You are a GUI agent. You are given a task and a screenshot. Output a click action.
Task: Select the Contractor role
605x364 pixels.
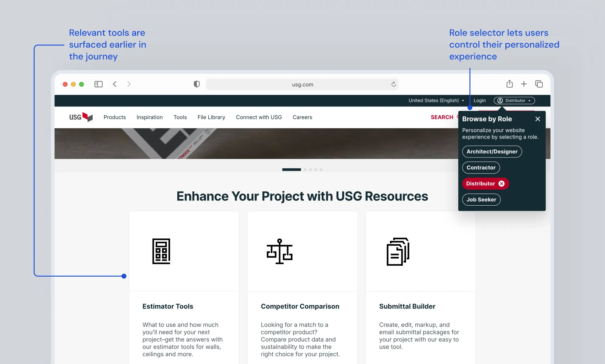tap(481, 167)
